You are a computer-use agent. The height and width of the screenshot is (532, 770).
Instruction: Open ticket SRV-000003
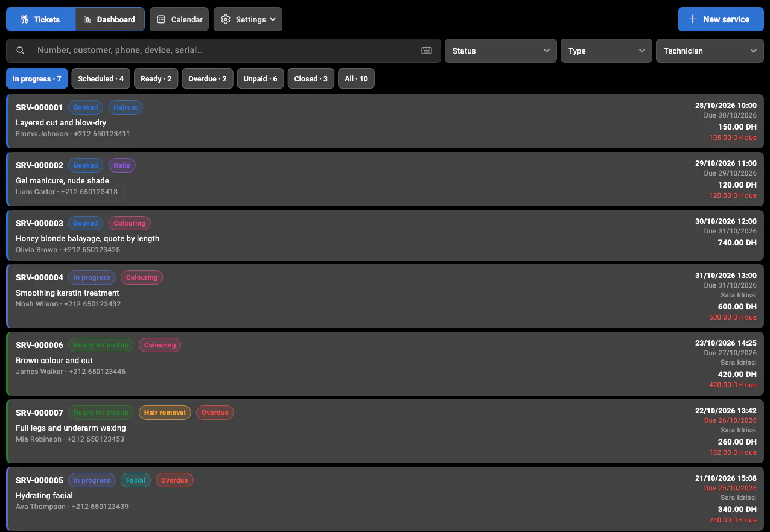point(385,235)
